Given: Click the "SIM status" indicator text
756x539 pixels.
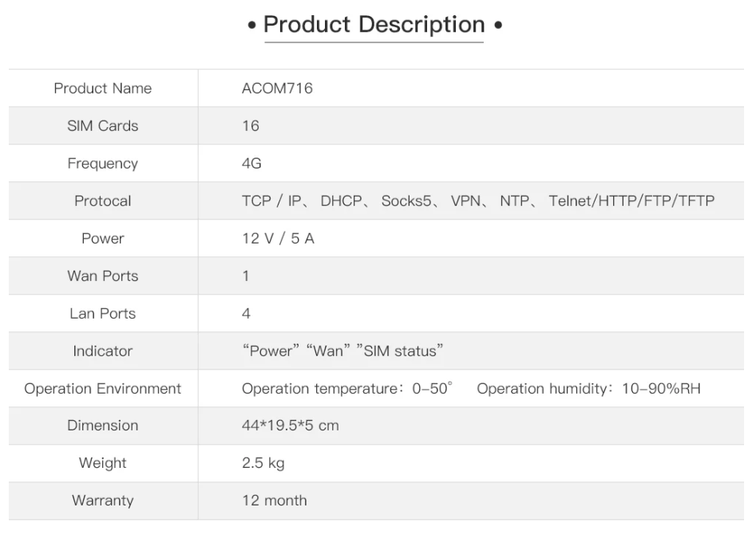Looking at the screenshot, I should (400, 351).
